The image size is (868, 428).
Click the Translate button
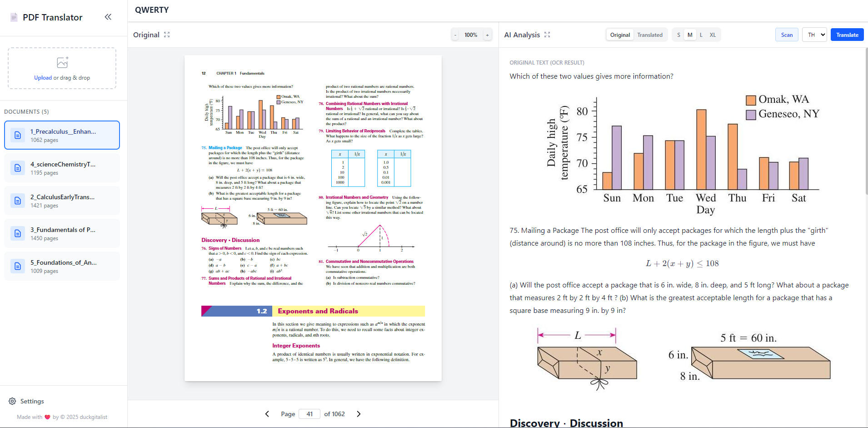pos(847,35)
